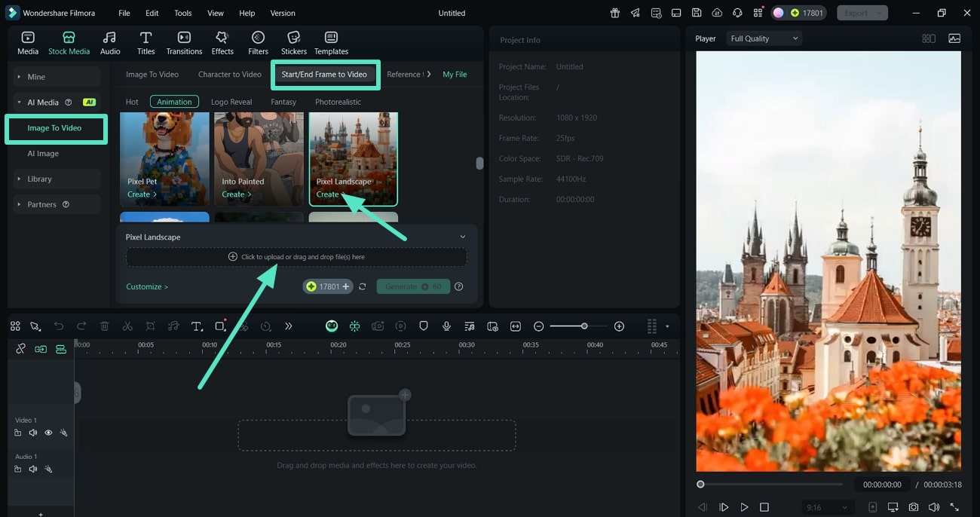Click the layout switch icon
The width and height of the screenshot is (980, 517).
coord(676,13)
